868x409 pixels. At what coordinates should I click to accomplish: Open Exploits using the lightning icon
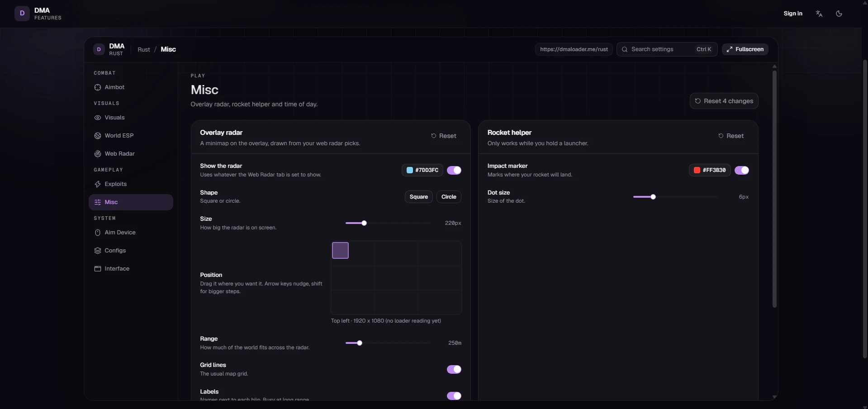pos(98,184)
